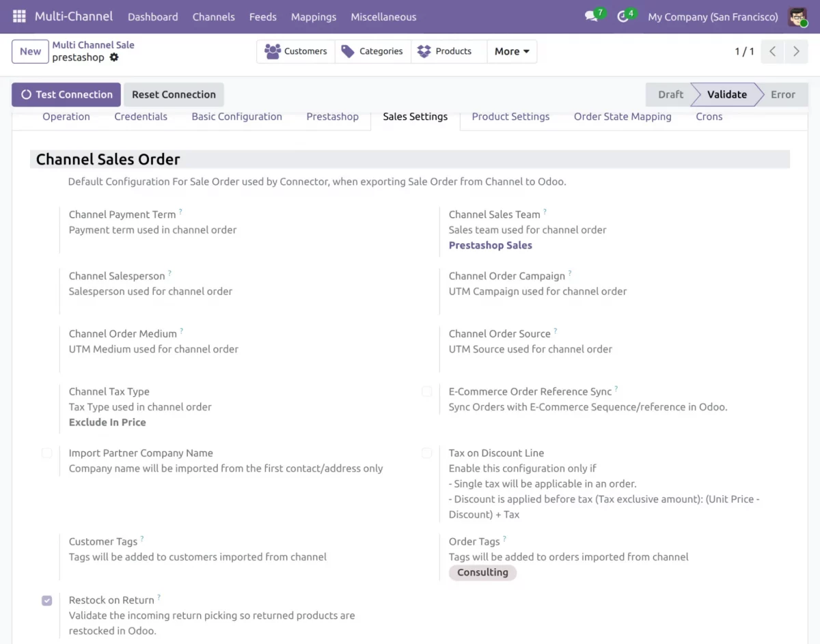
Task: Show help tooltip for Channel Salesperson
Action: point(169,273)
